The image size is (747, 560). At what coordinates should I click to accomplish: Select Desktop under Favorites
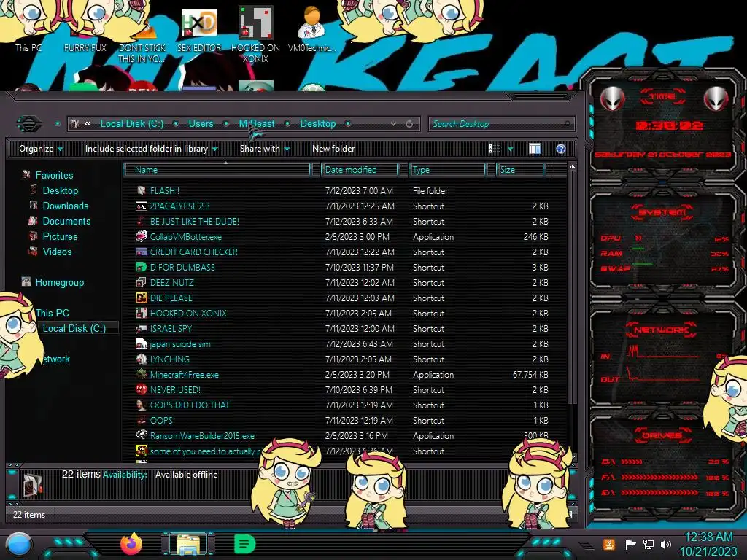click(x=61, y=190)
